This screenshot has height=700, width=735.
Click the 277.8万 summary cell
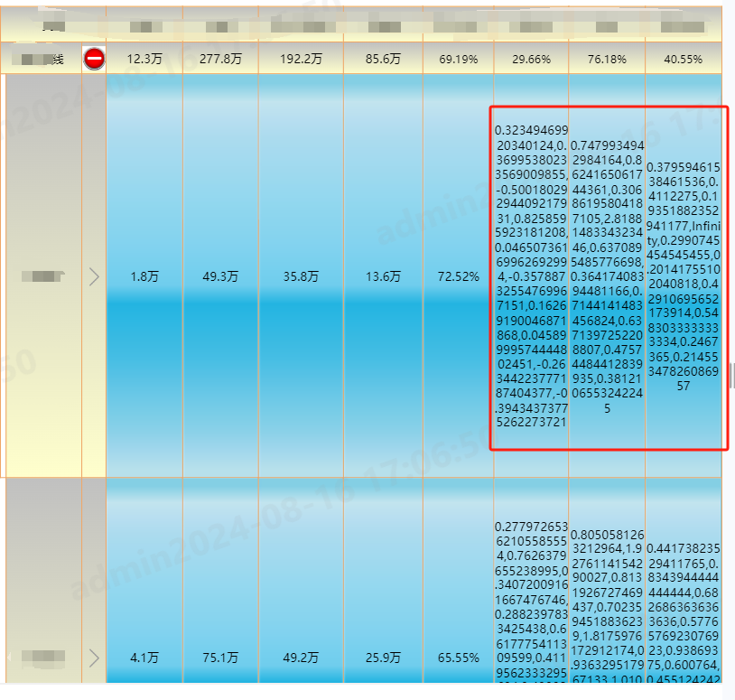coord(220,59)
